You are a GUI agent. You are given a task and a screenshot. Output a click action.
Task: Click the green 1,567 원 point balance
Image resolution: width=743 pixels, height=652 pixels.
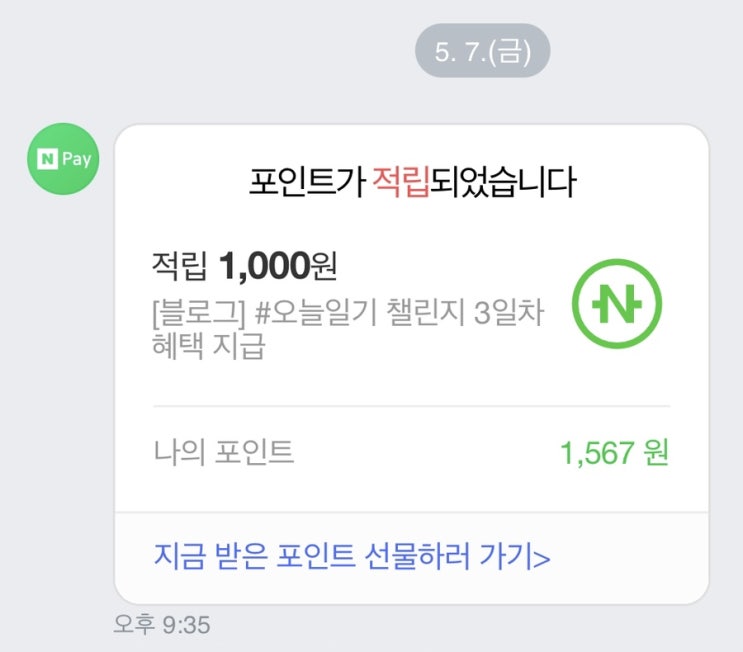click(613, 453)
